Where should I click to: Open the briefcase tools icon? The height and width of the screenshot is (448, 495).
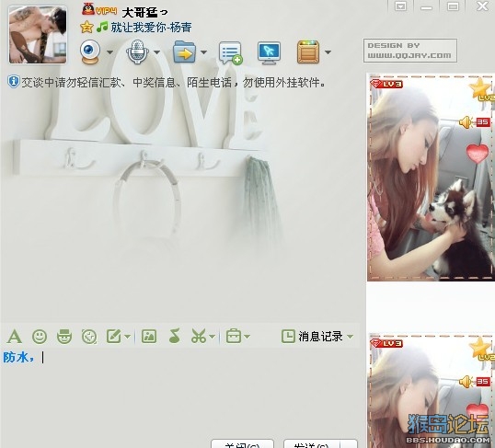pyautogui.click(x=234, y=336)
